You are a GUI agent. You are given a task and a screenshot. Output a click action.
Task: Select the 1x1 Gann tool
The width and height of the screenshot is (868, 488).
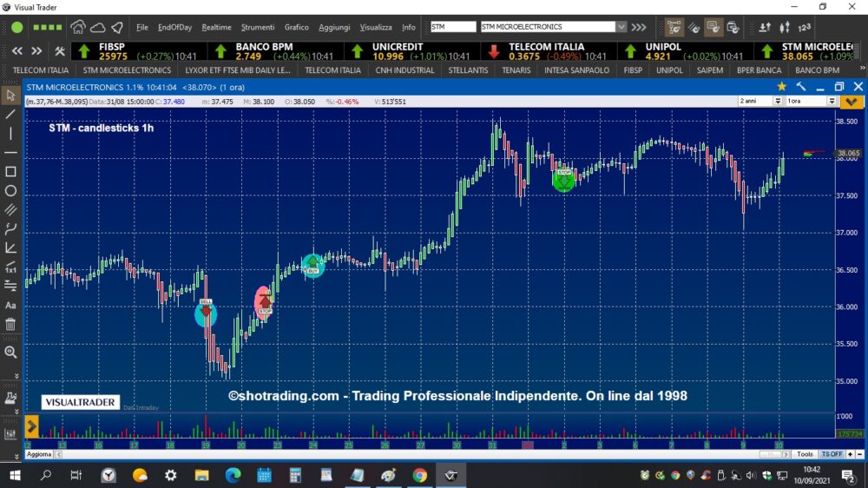tap(10, 267)
